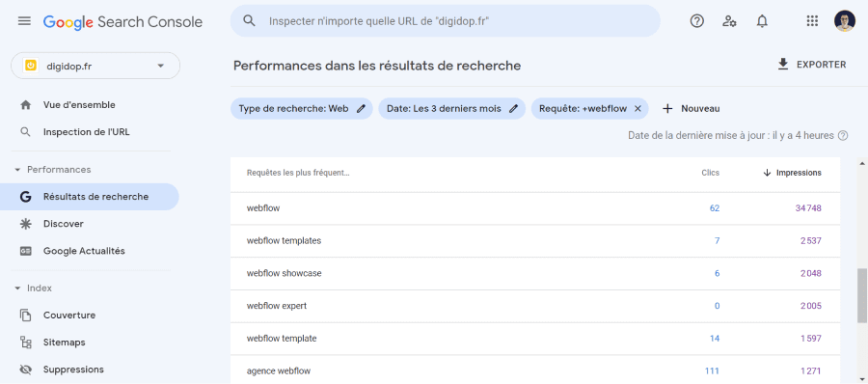Click the 14 clicks value
This screenshot has height=384, width=868.
(715, 339)
